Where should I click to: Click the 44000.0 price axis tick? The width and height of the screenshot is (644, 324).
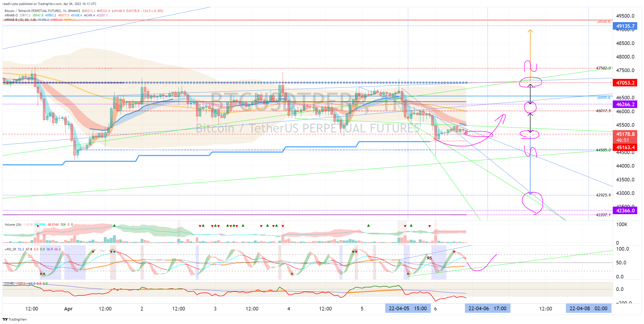coord(625,166)
